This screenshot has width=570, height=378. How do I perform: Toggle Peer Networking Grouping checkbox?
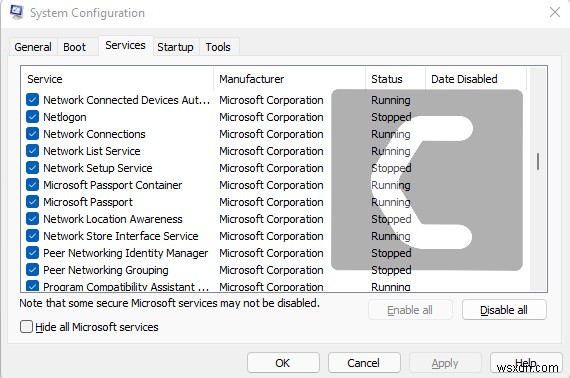32,270
